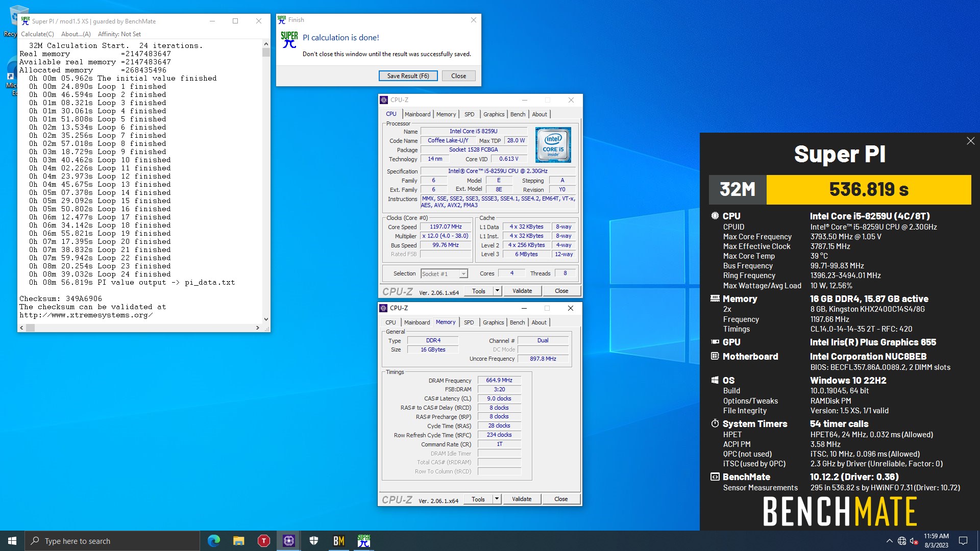This screenshot has height=551, width=980.
Task: Expand Tools dropdown arrow in upper CPU-Z
Action: point(497,291)
